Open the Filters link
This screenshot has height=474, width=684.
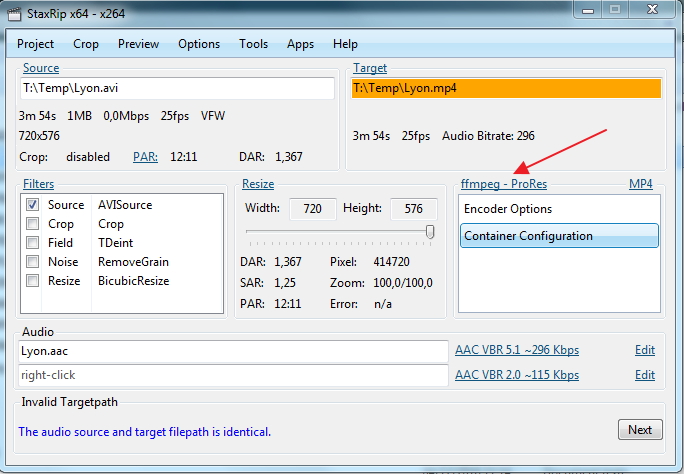point(38,184)
